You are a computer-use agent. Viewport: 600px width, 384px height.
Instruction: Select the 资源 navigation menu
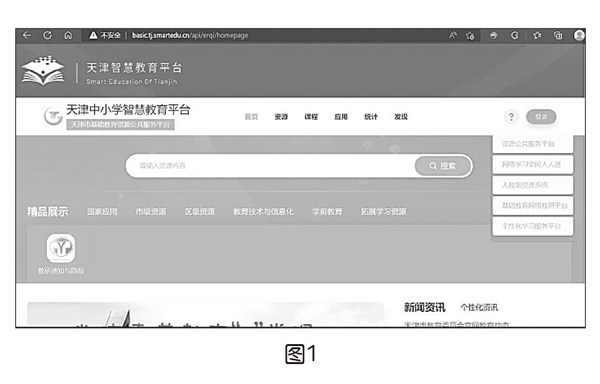coord(281,117)
